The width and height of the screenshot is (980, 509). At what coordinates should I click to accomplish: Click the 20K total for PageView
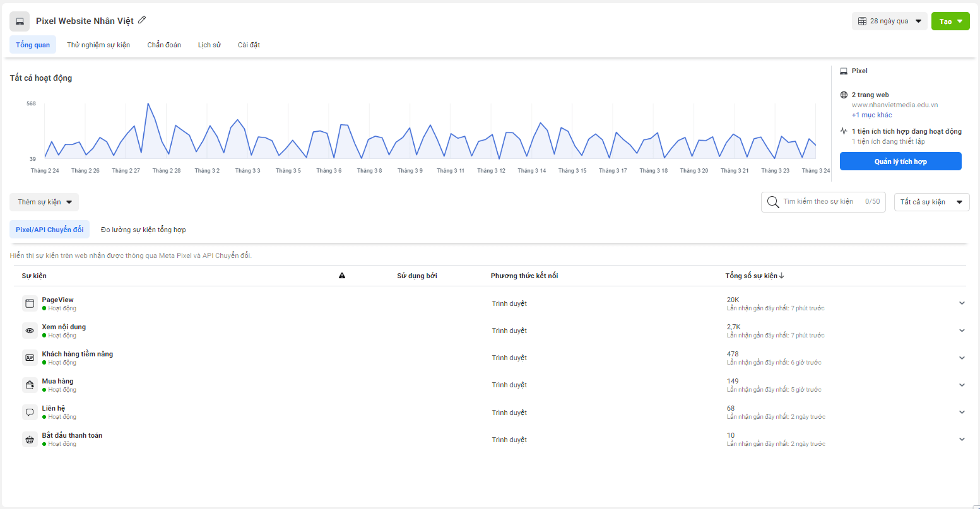733,300
